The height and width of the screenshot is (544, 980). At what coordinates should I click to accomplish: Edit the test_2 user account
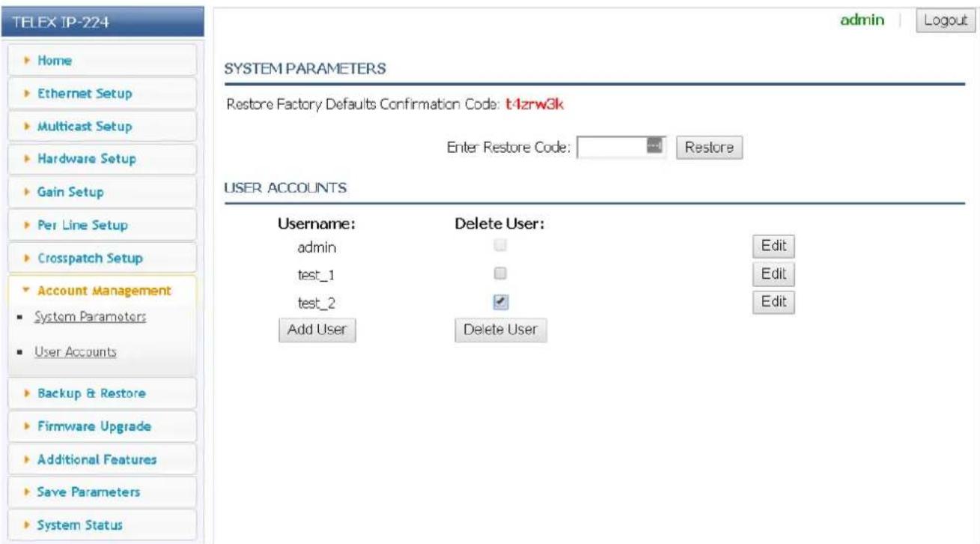tap(773, 301)
